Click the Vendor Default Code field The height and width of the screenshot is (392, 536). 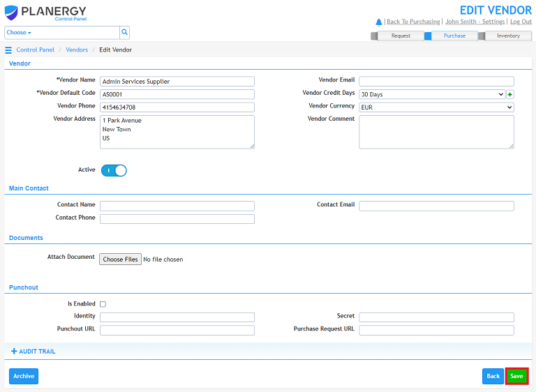click(x=177, y=94)
